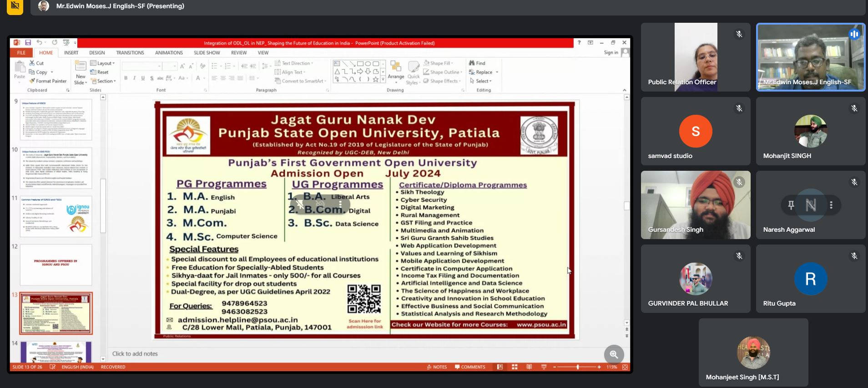Click the Save icon in PowerPoint
Image resolution: width=868 pixels, height=388 pixels.
click(x=28, y=42)
